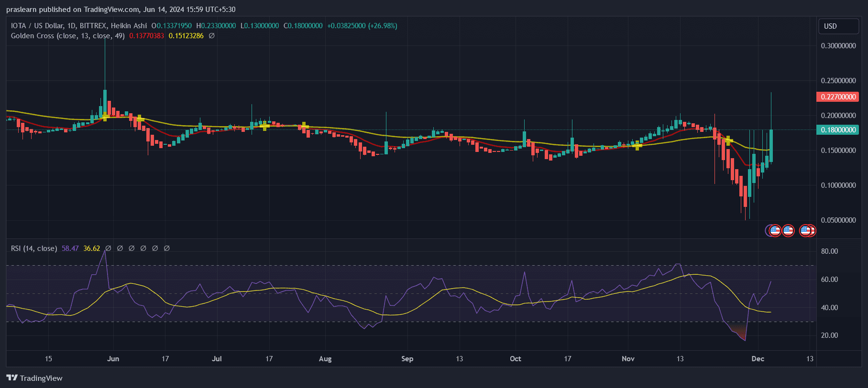868x388 pixels.
Task: Click the 60.00 RSI axis label
Action: pos(830,280)
